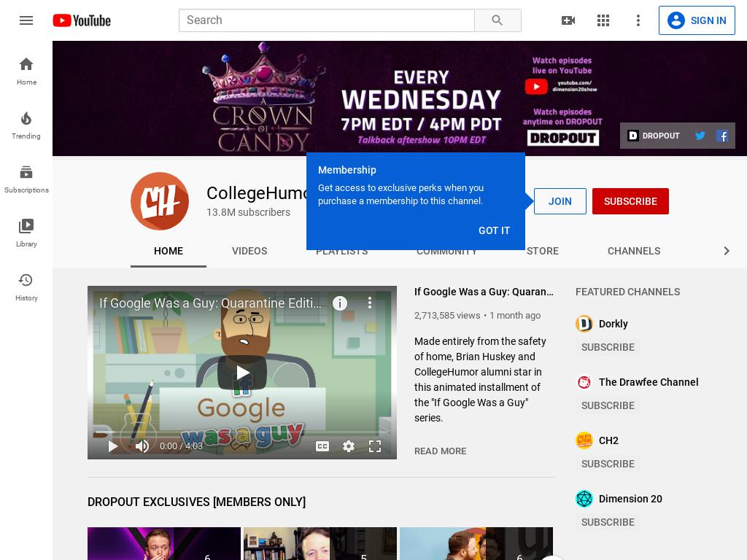The width and height of the screenshot is (747, 560).
Task: Focus the Search input field
Action: coord(326,20)
